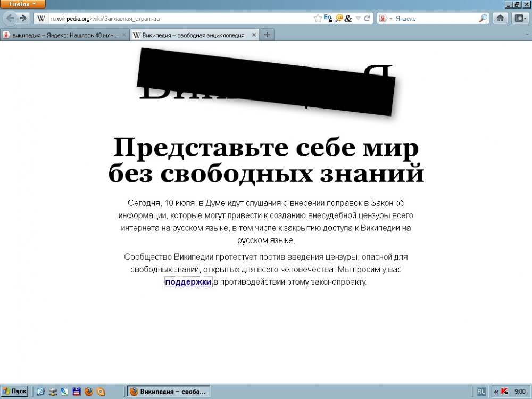
Task: Open a new tab with plus button
Action: click(x=267, y=35)
